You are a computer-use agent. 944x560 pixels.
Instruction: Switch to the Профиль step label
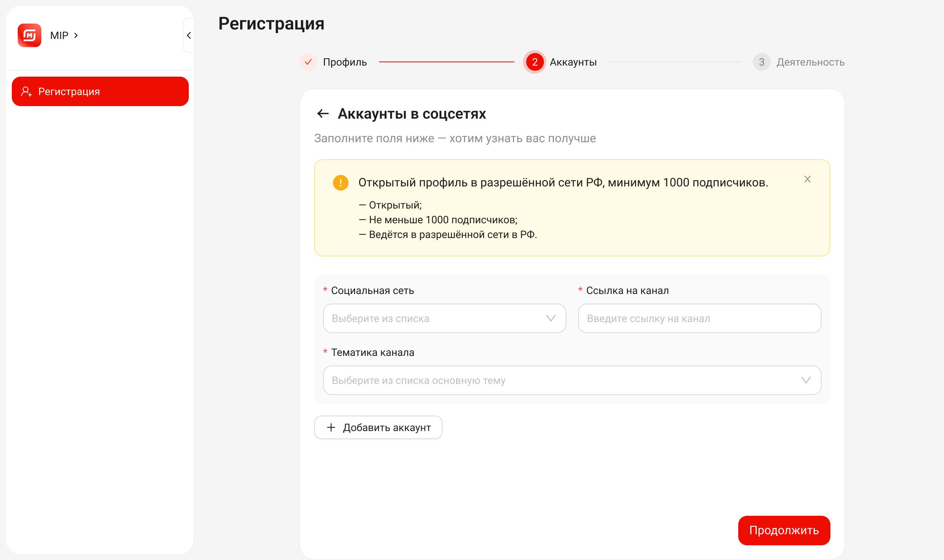pos(345,62)
